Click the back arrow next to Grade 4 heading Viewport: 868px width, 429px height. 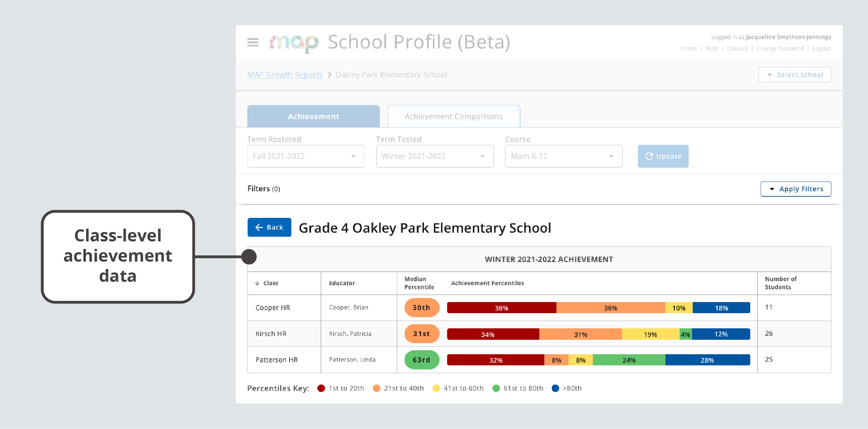(259, 227)
